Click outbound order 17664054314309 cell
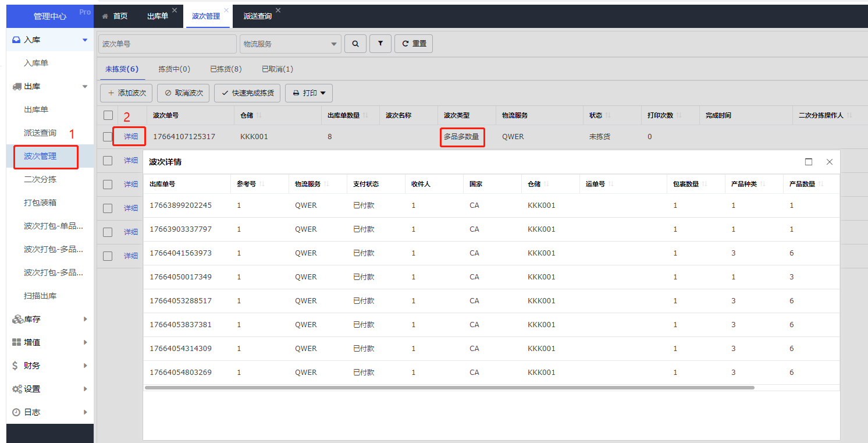868x443 pixels. 181,349
